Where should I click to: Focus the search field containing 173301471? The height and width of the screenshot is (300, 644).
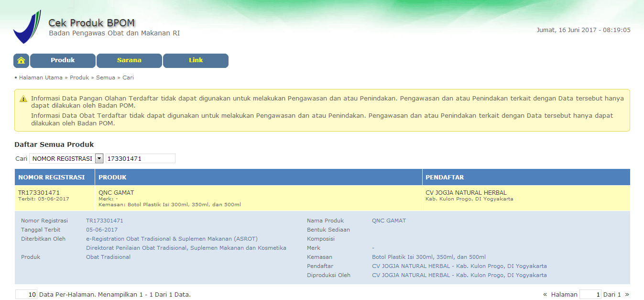pos(141,158)
